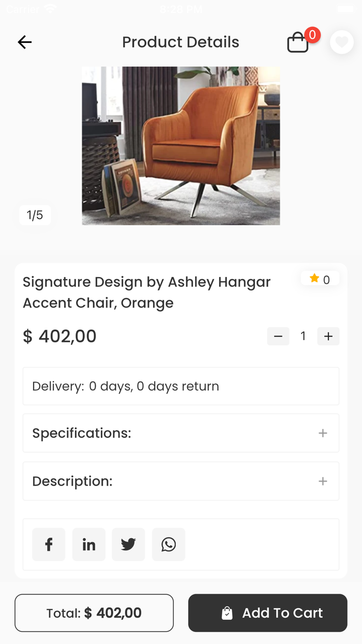
Task: Share product on Twitter
Action: coord(128,545)
